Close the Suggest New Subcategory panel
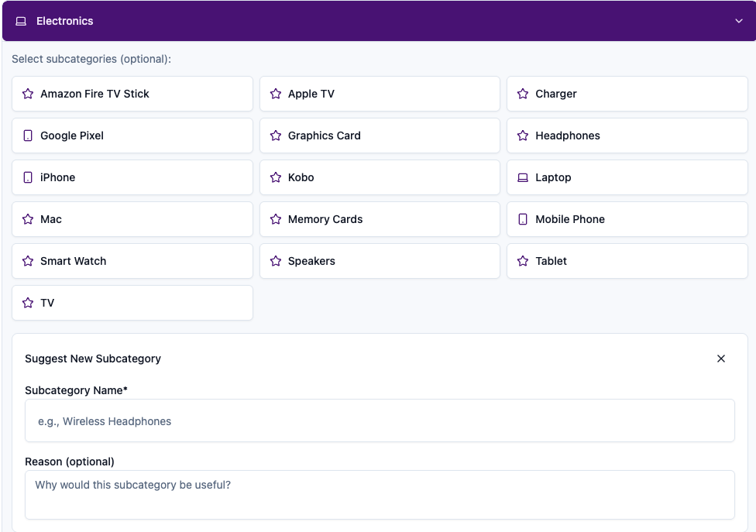This screenshot has width=756, height=532. [721, 359]
